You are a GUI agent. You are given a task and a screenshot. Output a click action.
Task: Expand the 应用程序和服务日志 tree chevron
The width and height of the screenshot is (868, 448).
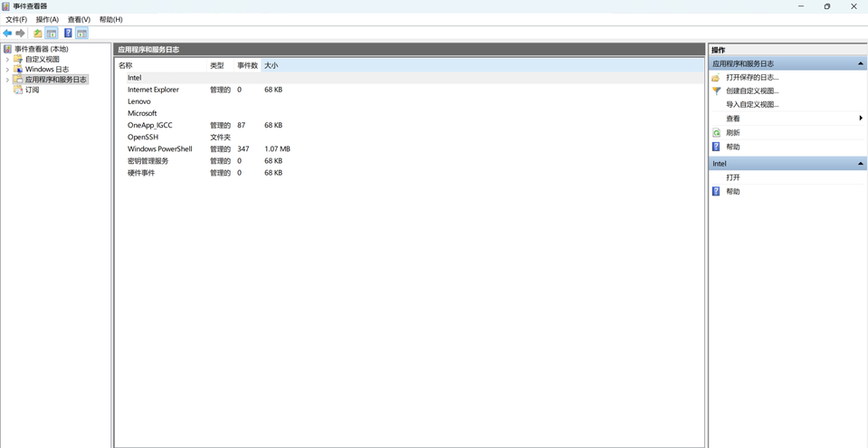point(7,80)
